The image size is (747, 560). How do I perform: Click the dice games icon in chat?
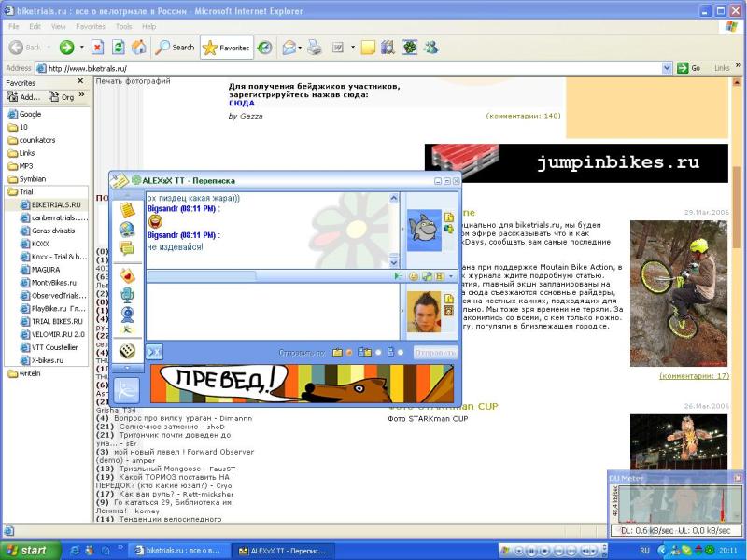(x=126, y=351)
